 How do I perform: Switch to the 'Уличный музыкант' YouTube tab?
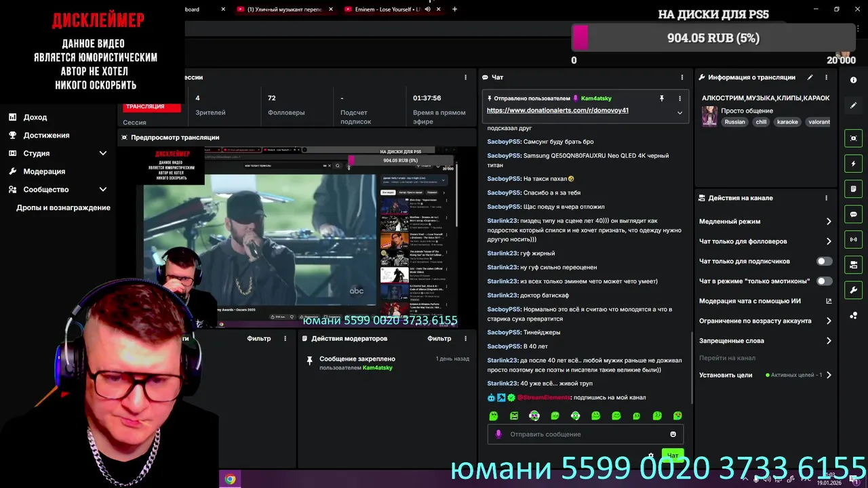[284, 9]
